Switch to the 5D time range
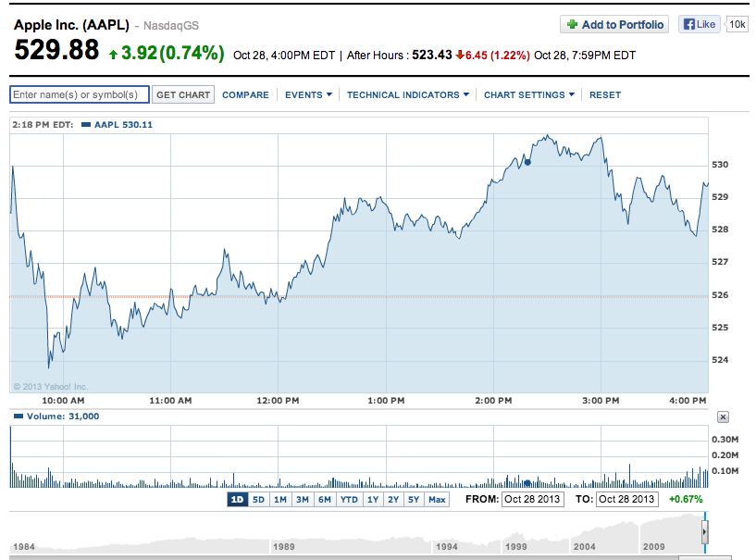756x560 pixels. 258,500
